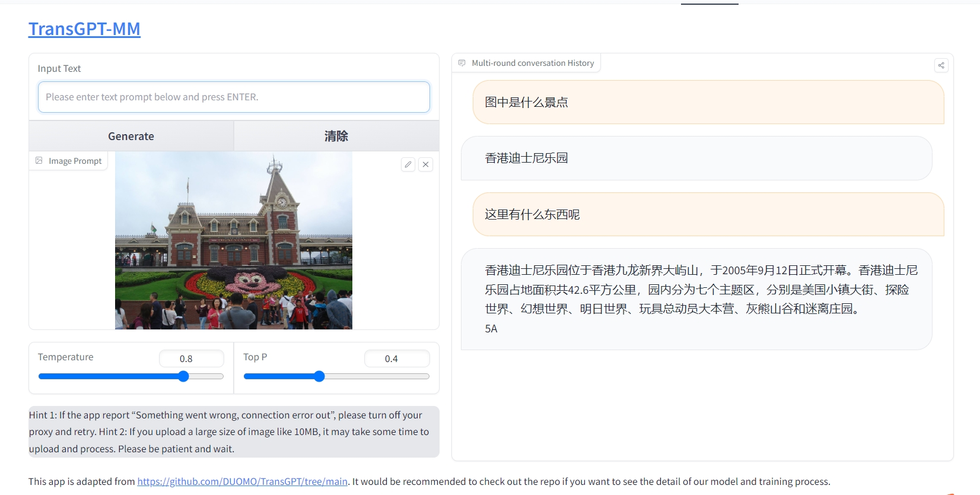The width and height of the screenshot is (980, 495).
Task: Click the Image Prompt label icon
Action: click(39, 161)
